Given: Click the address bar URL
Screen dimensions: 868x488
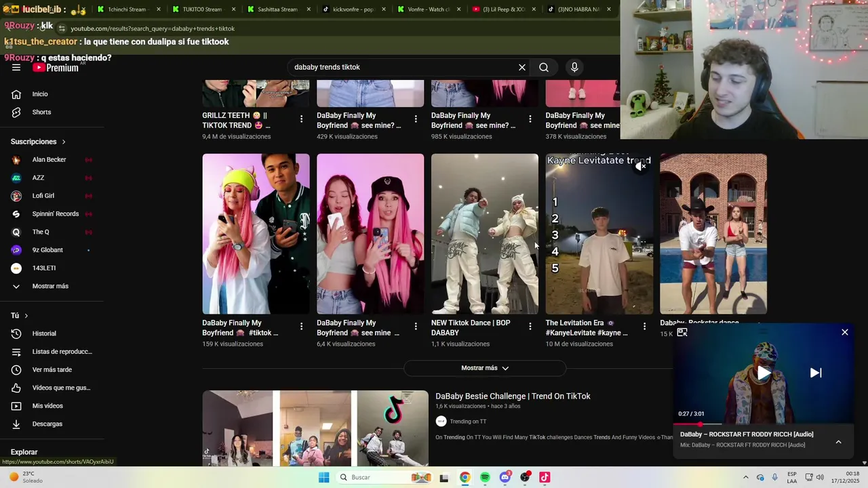Looking at the screenshot, I should pos(153,29).
